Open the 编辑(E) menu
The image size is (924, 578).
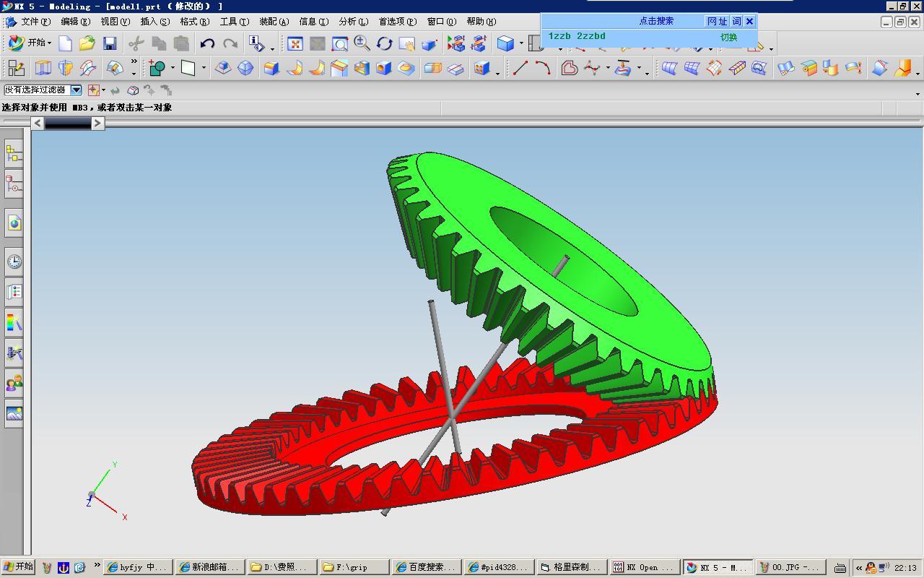pos(76,22)
